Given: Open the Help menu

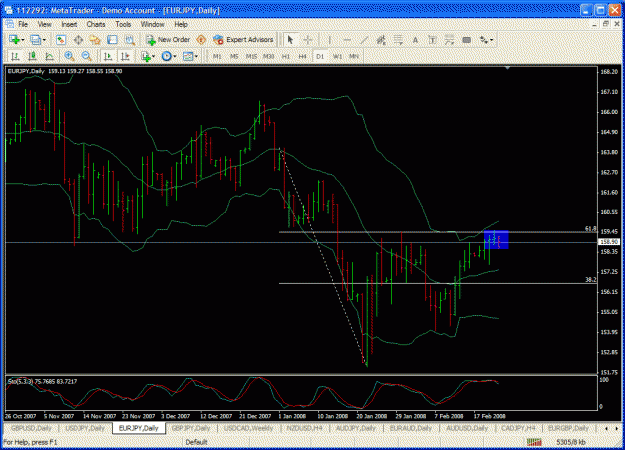Looking at the screenshot, I should pyautogui.click(x=181, y=24).
